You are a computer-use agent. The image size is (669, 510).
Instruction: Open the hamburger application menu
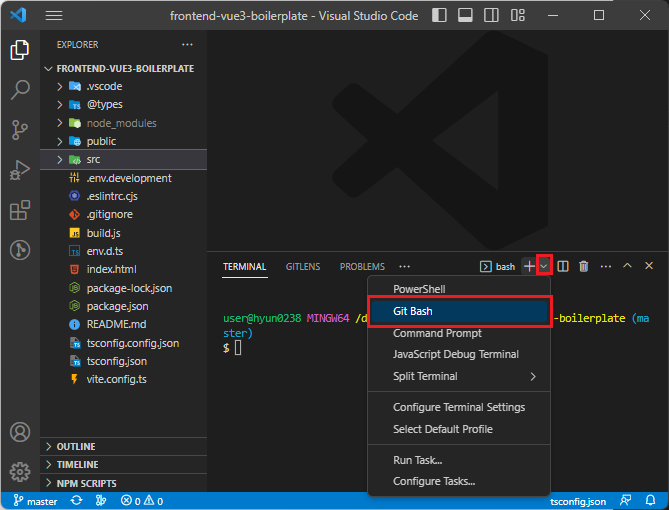pos(54,16)
